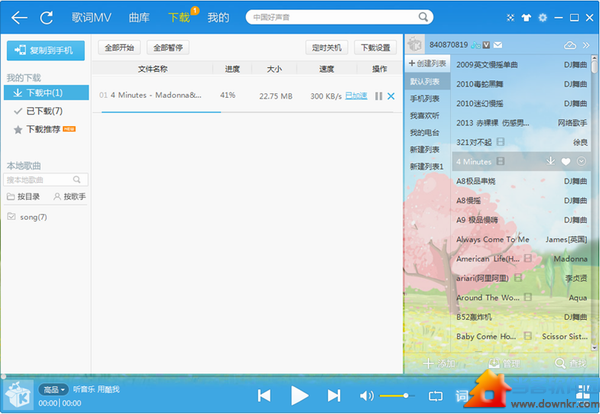The width and height of the screenshot is (600, 414).
Task: Open the song(7) folder
Action: [x=28, y=217]
